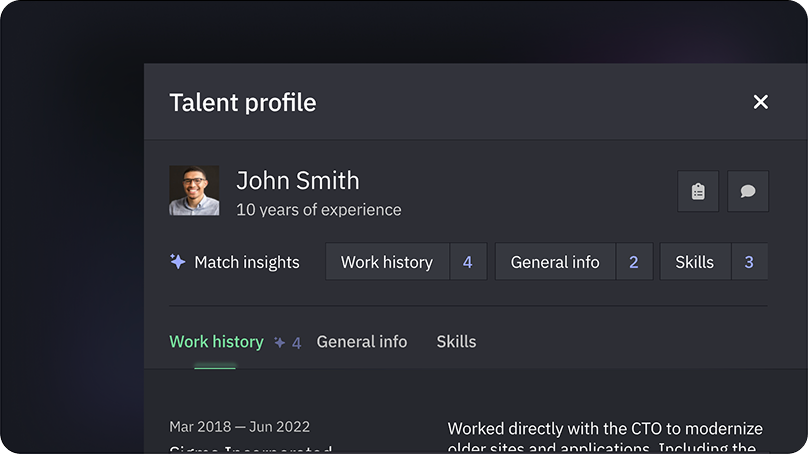Select the Work history insights chip
Image resolution: width=808 pixels, height=454 pixels.
[x=387, y=262]
